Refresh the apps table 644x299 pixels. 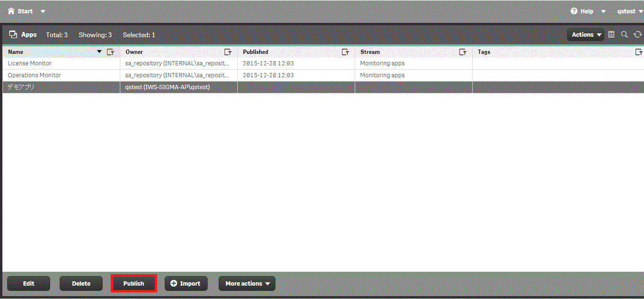click(637, 34)
